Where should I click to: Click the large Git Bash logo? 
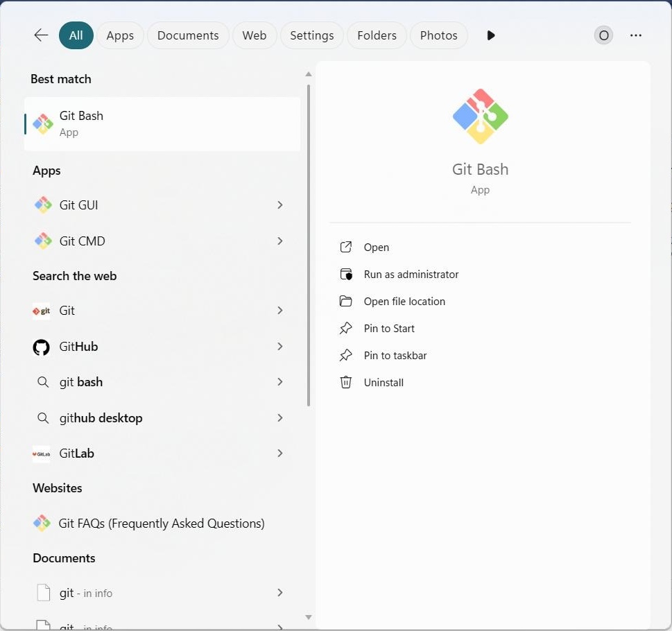[480, 116]
